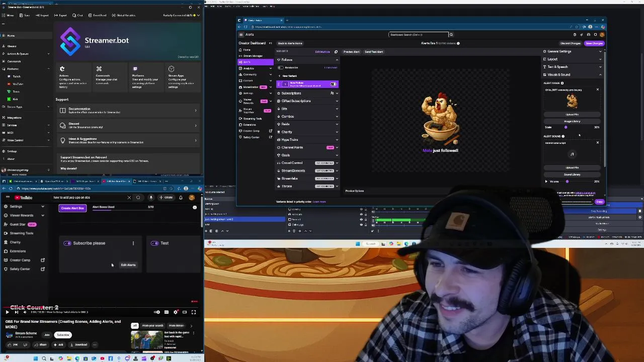
Task: Click copy icon beside Edit Multiple
Action: pyautogui.click(x=336, y=52)
